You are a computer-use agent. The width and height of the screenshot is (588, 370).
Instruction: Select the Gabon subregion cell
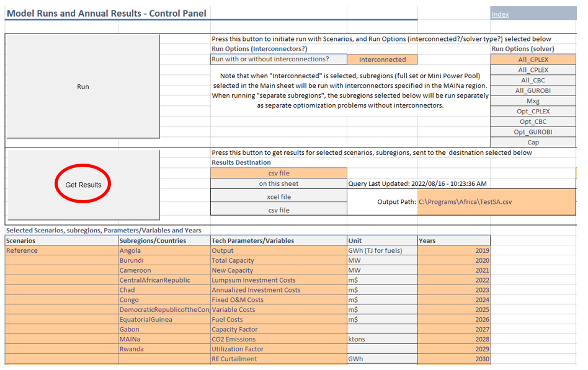coord(164,329)
